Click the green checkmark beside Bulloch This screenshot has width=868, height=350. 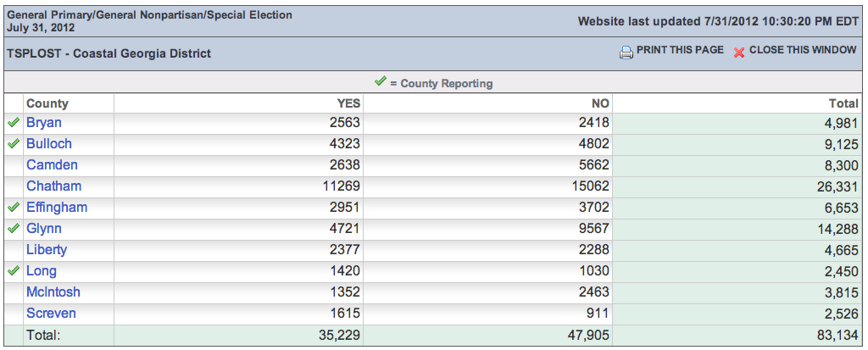tap(13, 144)
